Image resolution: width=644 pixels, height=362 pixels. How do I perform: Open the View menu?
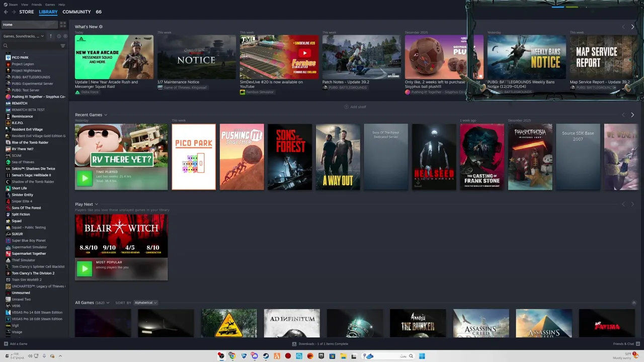pos(25,5)
